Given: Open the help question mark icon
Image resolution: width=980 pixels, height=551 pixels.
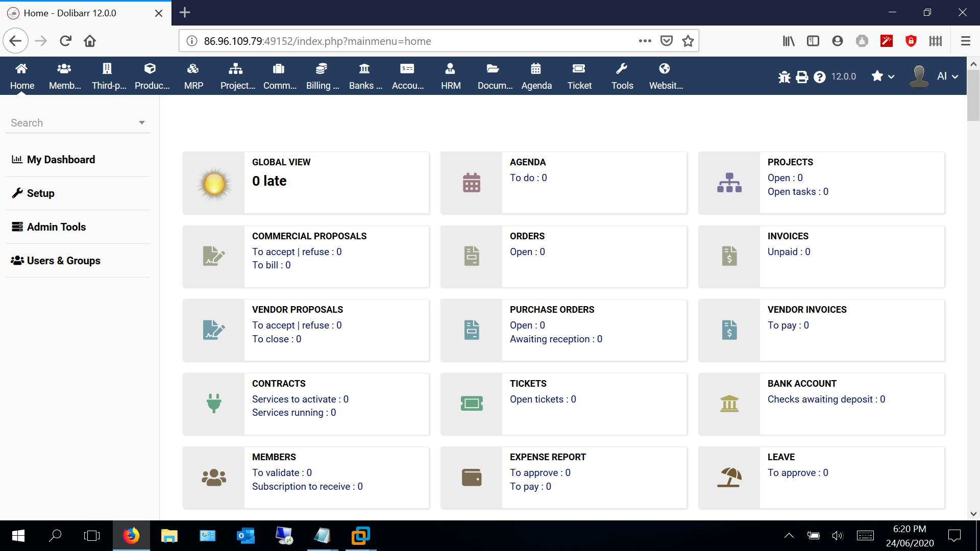Looking at the screenshot, I should tap(820, 77).
